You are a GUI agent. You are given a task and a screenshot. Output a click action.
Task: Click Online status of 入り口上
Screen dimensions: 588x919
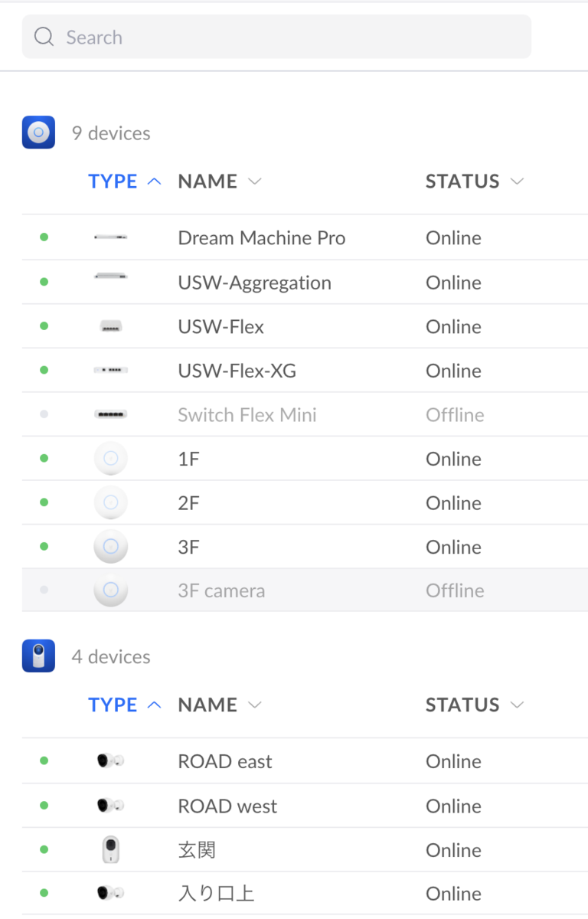pos(453,894)
